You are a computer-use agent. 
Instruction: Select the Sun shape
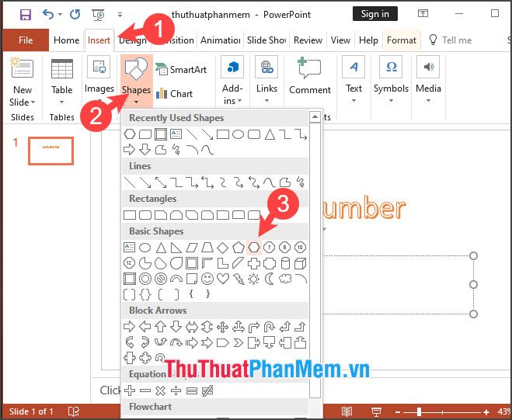254,279
